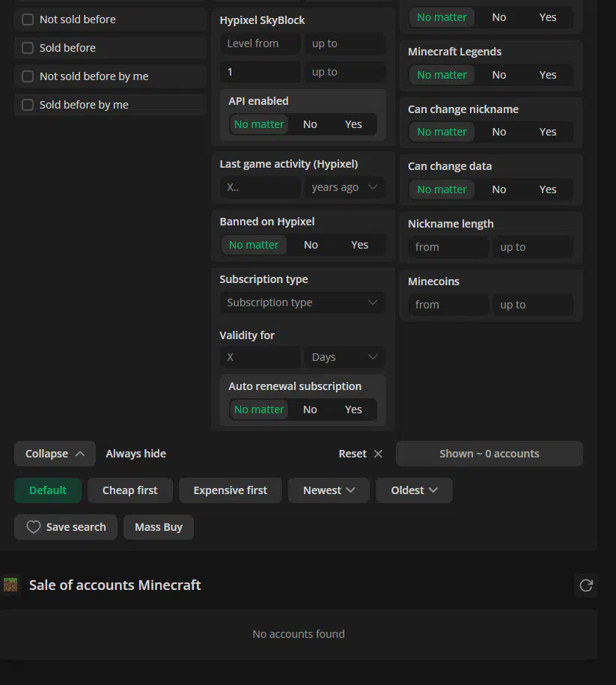Sort by Cheap first
This screenshot has width=616, height=685.
pos(130,490)
